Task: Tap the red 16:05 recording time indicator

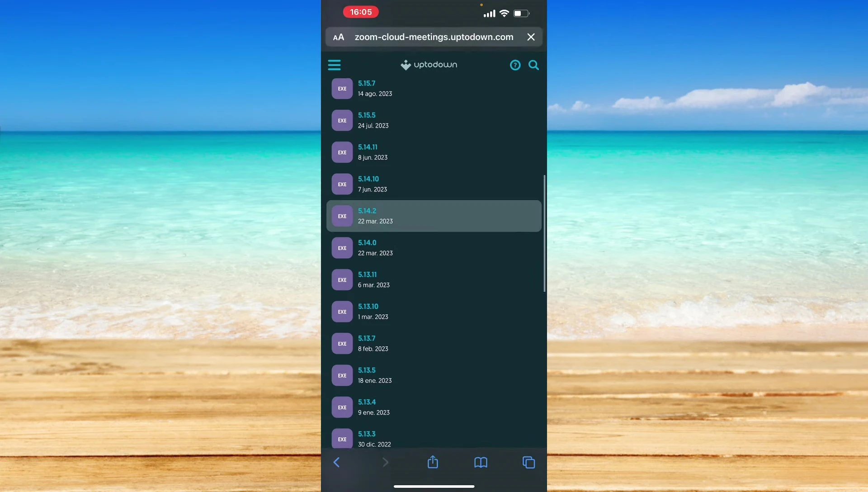Action: (x=361, y=12)
